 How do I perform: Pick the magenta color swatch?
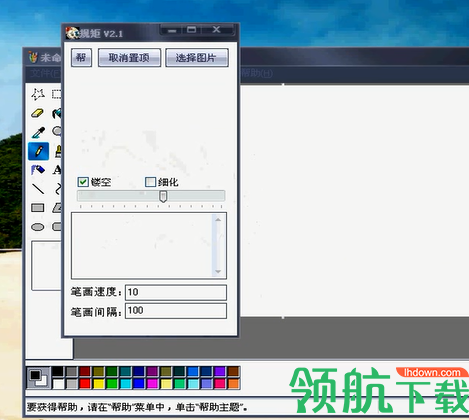click(152, 384)
